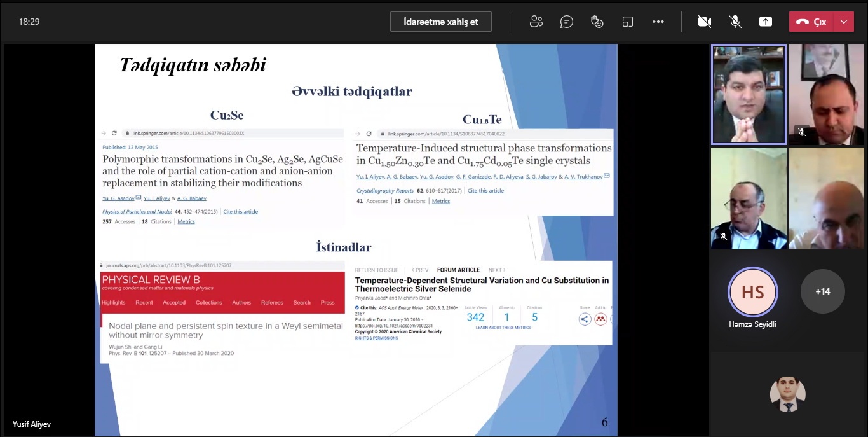Click the Temperature-Dependent Structural Variation article title
The height and width of the screenshot is (437, 868).
pos(482,284)
